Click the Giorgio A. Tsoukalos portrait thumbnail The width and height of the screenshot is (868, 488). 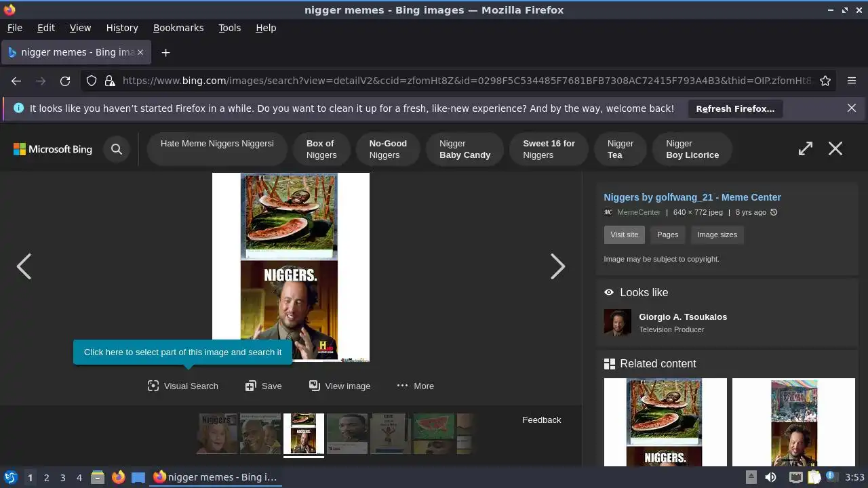tap(617, 323)
